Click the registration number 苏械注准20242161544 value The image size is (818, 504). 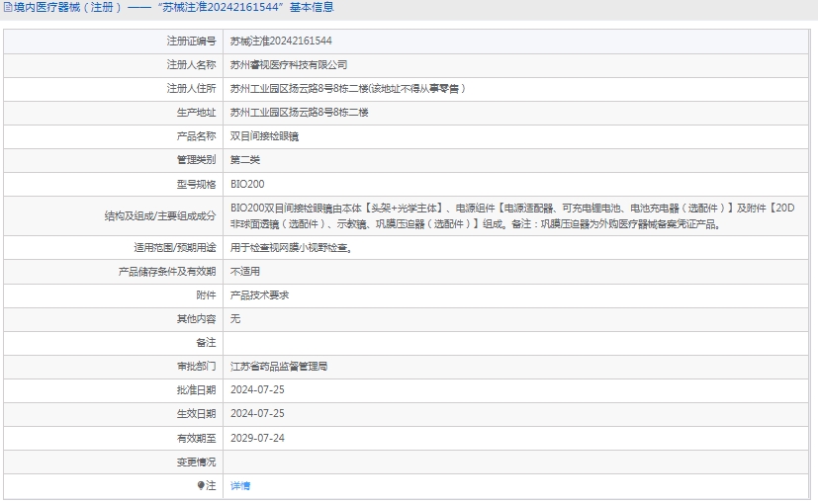281,41
